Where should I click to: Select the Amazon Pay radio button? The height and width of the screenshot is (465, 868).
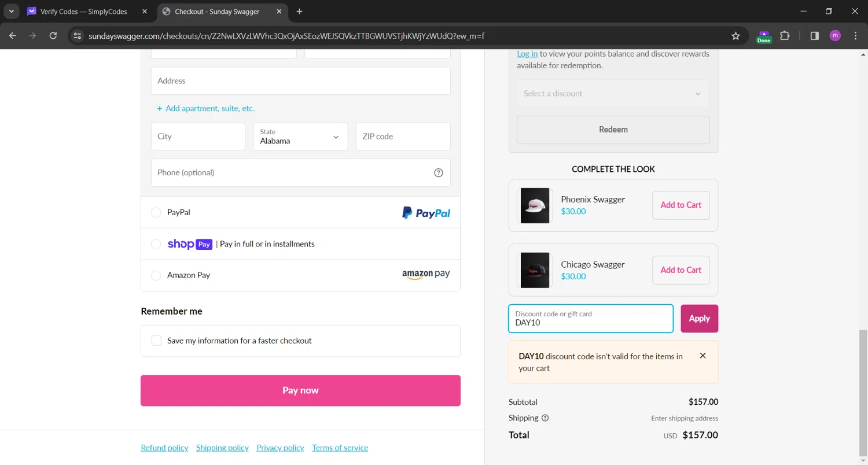click(x=156, y=275)
